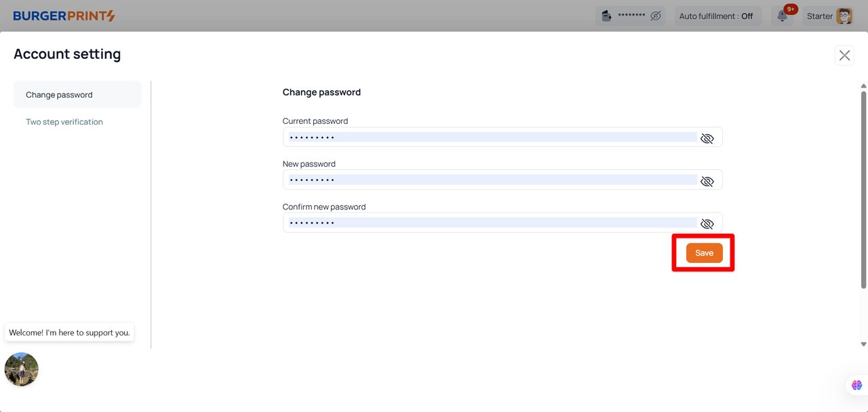Reveal the New password field value
868x412 pixels.
707,181
